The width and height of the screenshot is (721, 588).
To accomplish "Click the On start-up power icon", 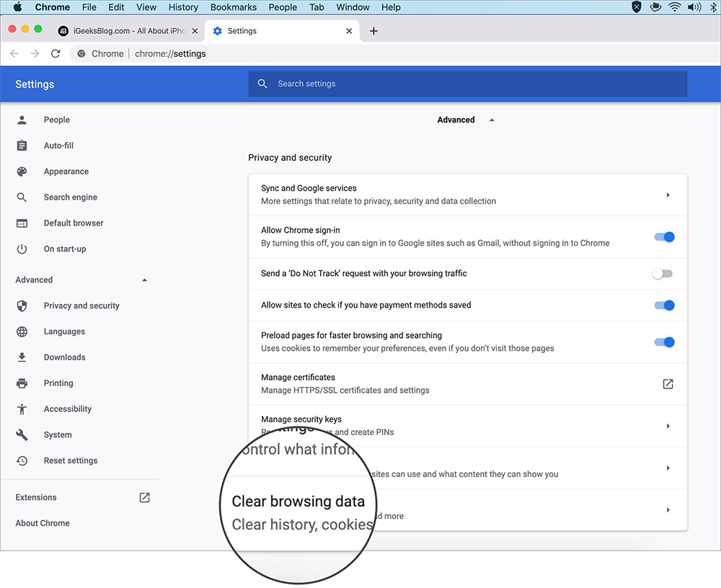I will tap(22, 249).
